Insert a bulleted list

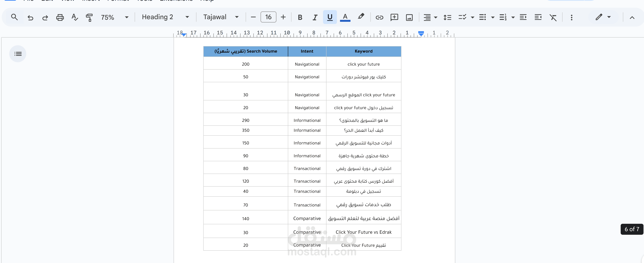pos(483,17)
